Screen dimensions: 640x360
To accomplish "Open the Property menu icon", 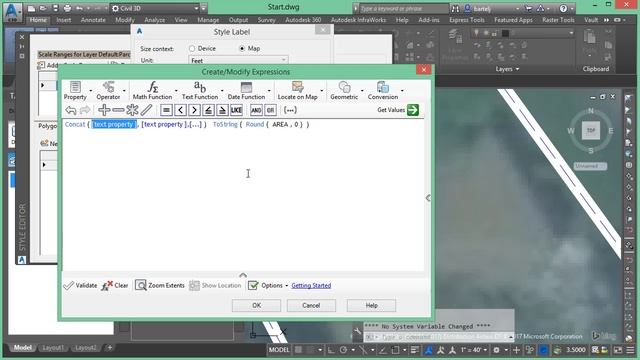I will click(x=75, y=87).
